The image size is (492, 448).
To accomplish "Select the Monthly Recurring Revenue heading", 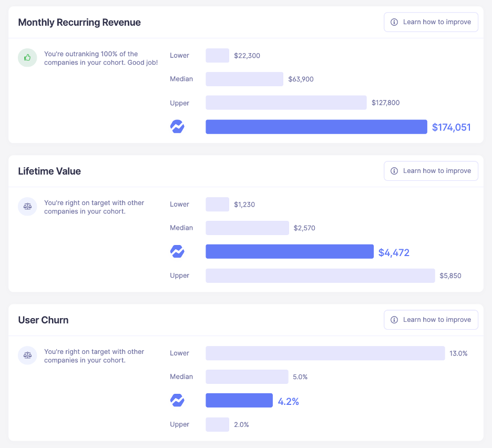I will tap(79, 22).
